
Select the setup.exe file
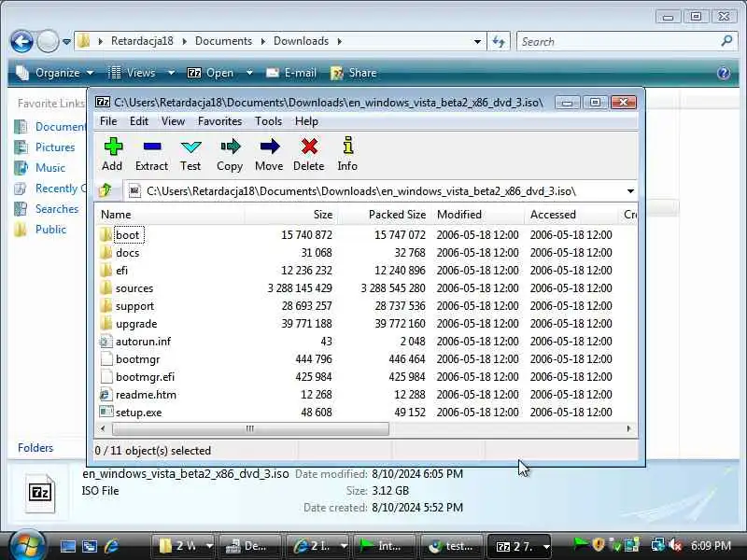[138, 413]
